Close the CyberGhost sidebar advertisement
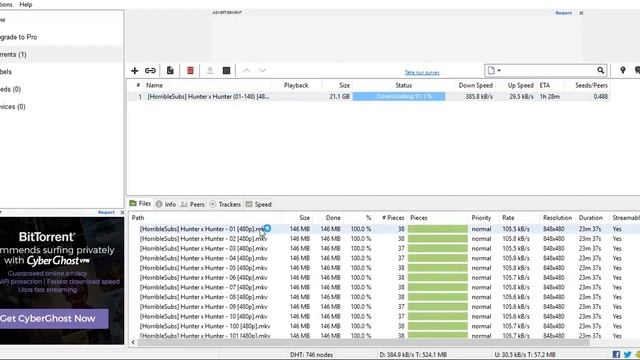 point(122,212)
